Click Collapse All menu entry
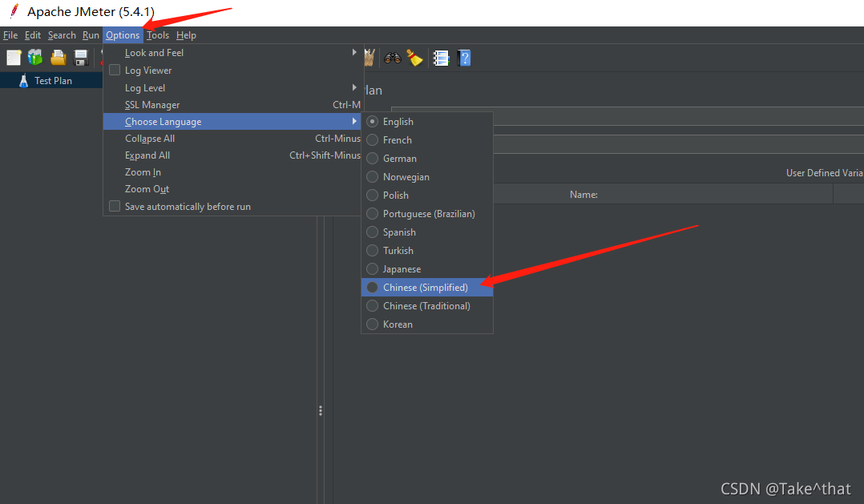864x504 pixels. click(232, 139)
